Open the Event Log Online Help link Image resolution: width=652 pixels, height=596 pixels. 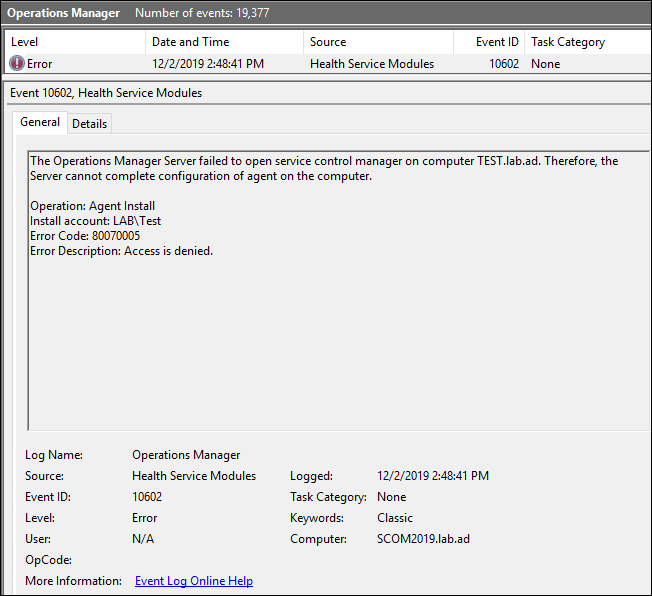tap(194, 581)
